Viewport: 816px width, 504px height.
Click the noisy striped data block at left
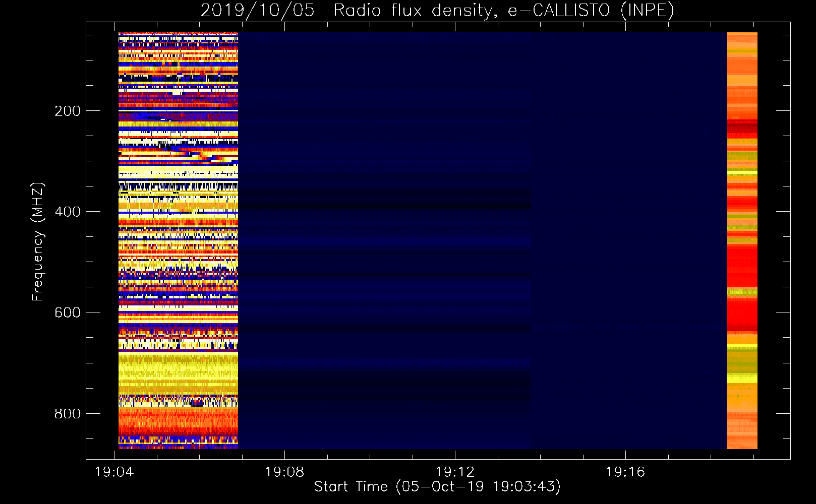[178, 240]
